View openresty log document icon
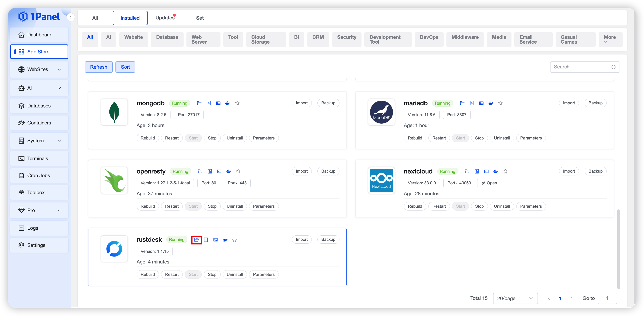Image resolution: width=644 pixels, height=316 pixels. click(210, 171)
